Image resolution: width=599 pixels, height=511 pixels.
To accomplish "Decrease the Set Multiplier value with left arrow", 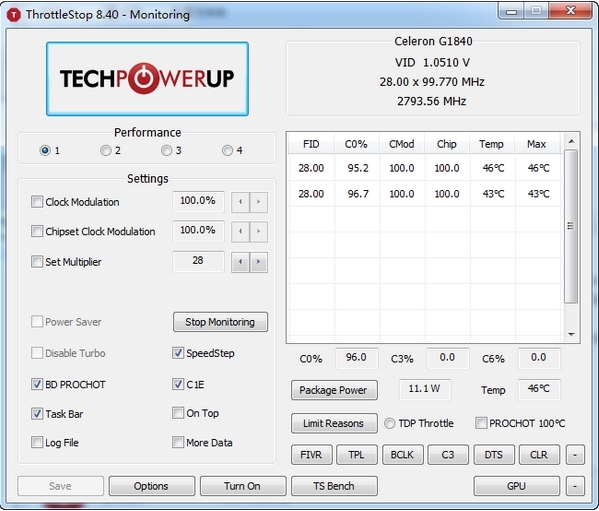I will click(x=240, y=262).
